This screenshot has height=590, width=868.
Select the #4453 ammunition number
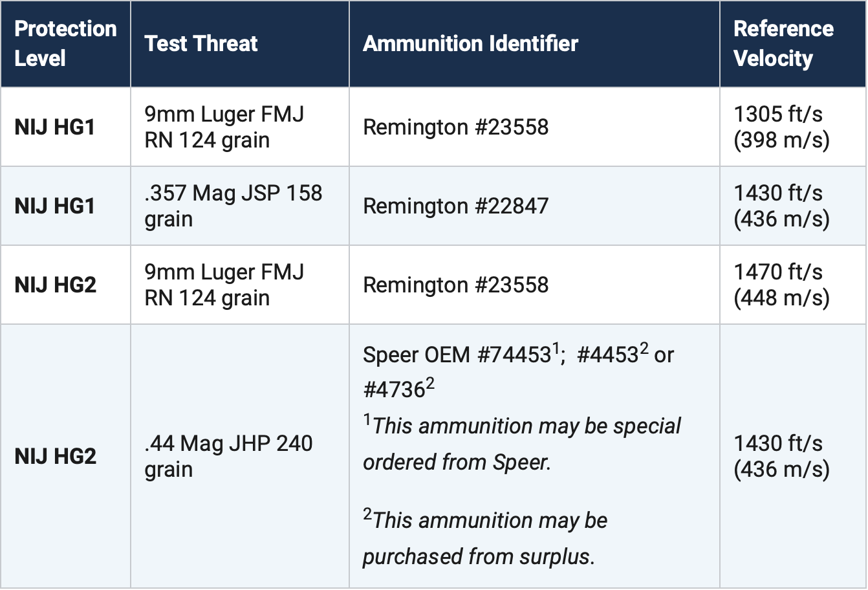[x=607, y=355]
